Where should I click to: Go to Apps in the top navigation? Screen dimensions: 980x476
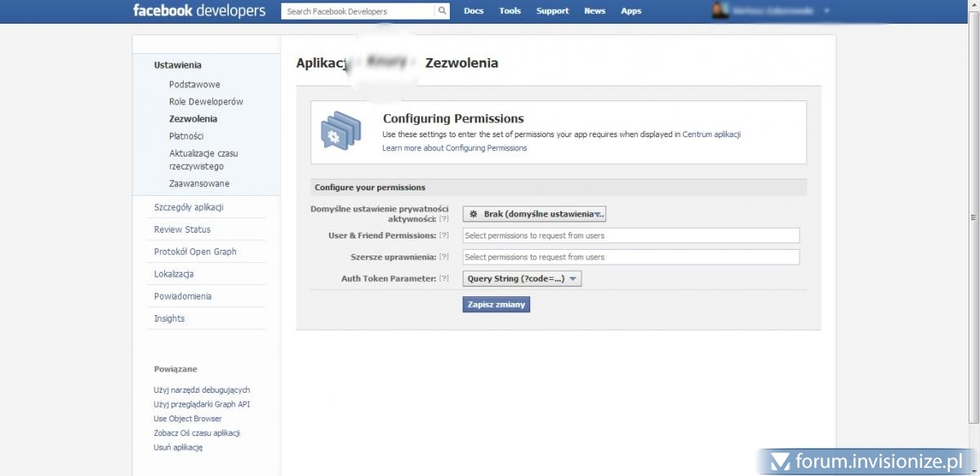[630, 11]
